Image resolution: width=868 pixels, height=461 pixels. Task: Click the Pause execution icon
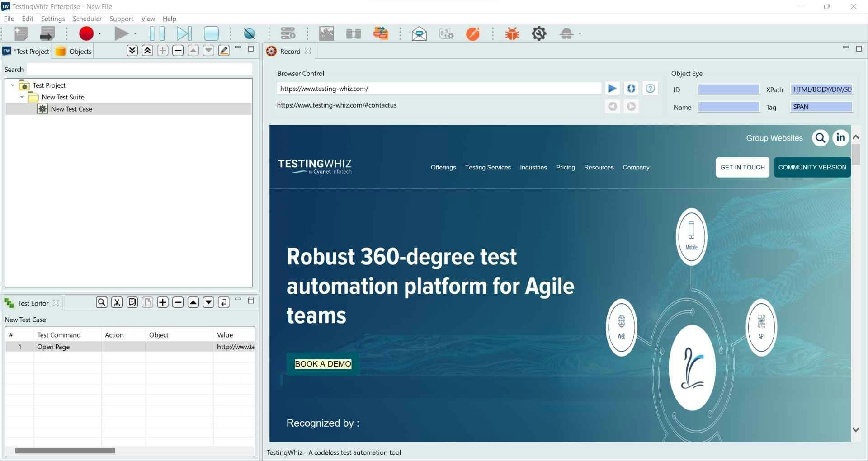pyautogui.click(x=157, y=33)
